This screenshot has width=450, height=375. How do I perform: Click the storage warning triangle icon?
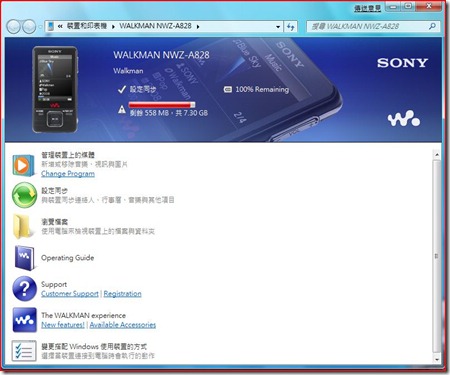click(122, 109)
